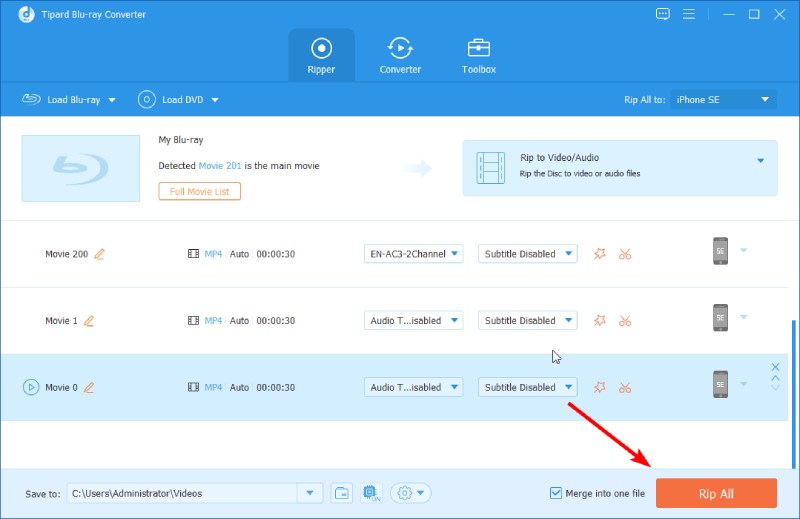The width and height of the screenshot is (800, 519).
Task: Open the hamburger menu in title bar
Action: tap(689, 14)
